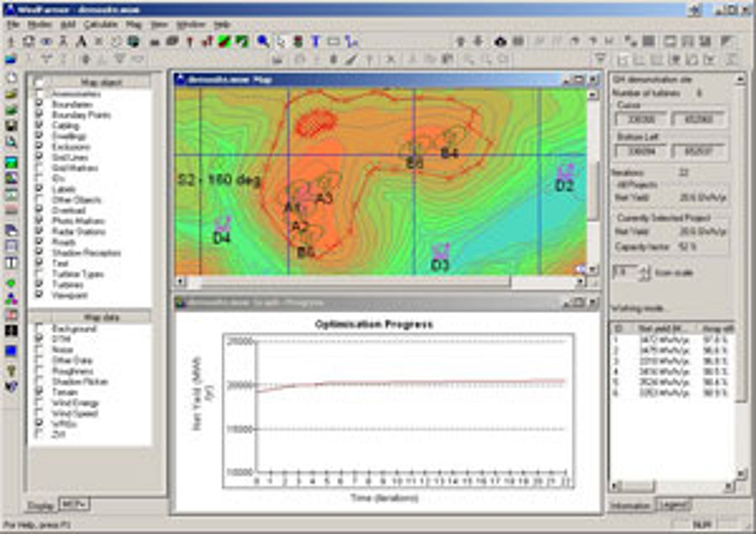Viewport: 756px width, 534px height.
Task: Click the single green dot icon in sidebar
Action: pos(11,282)
